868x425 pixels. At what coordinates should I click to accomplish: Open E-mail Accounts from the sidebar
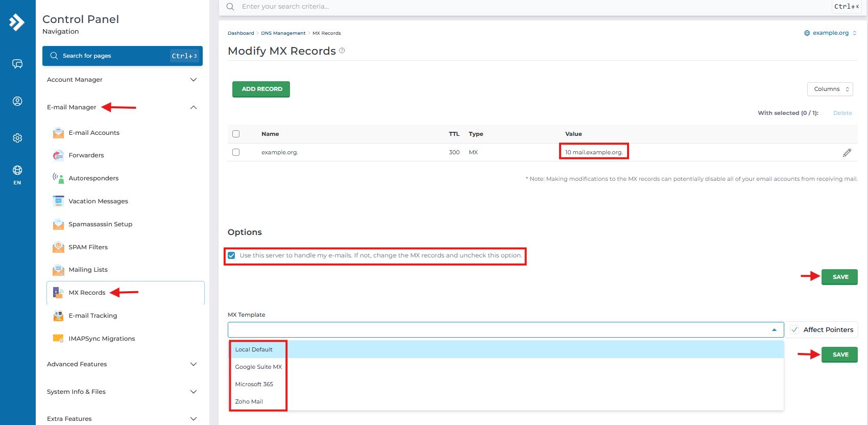point(94,133)
